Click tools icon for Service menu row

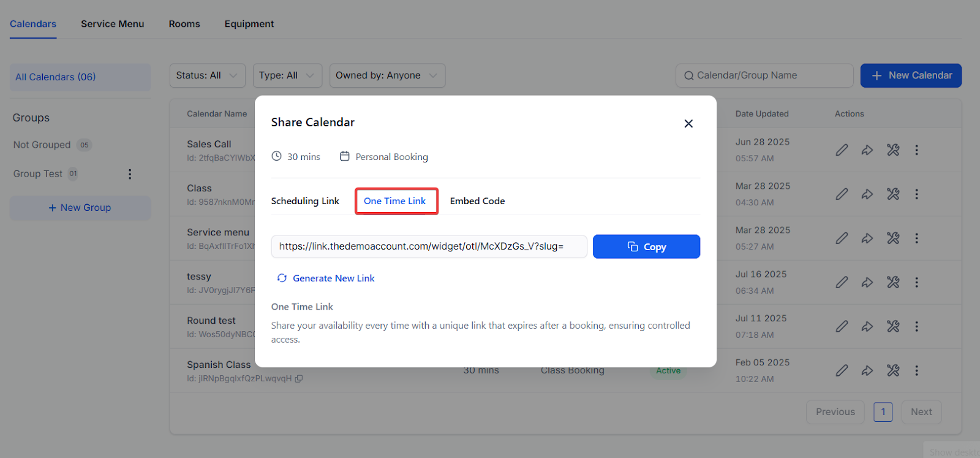pos(892,239)
